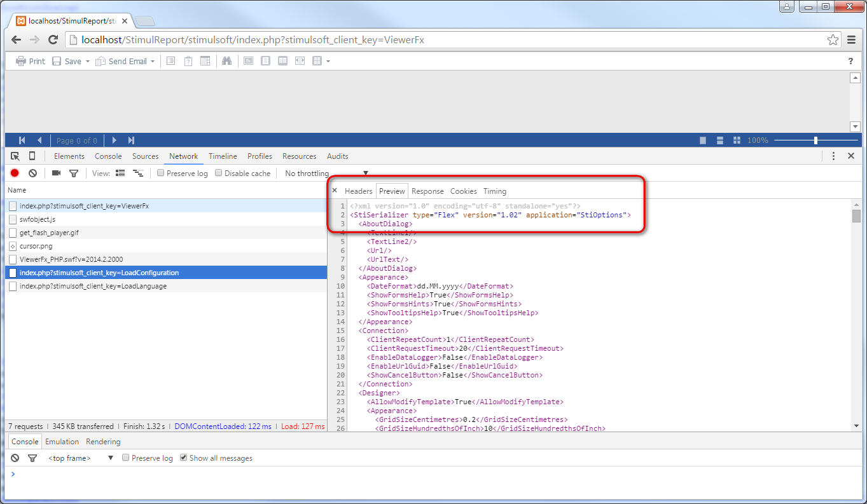Select the cursor.png request
The height and width of the screenshot is (504, 867).
166,246
